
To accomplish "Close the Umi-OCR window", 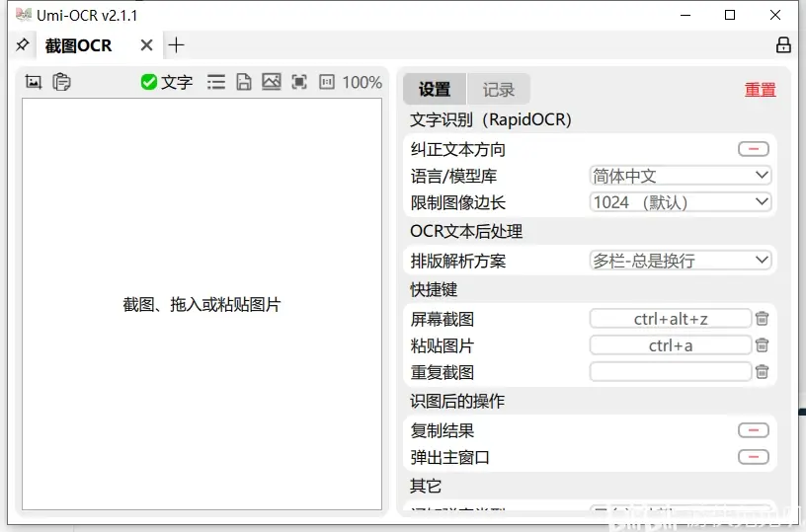I will click(x=775, y=15).
